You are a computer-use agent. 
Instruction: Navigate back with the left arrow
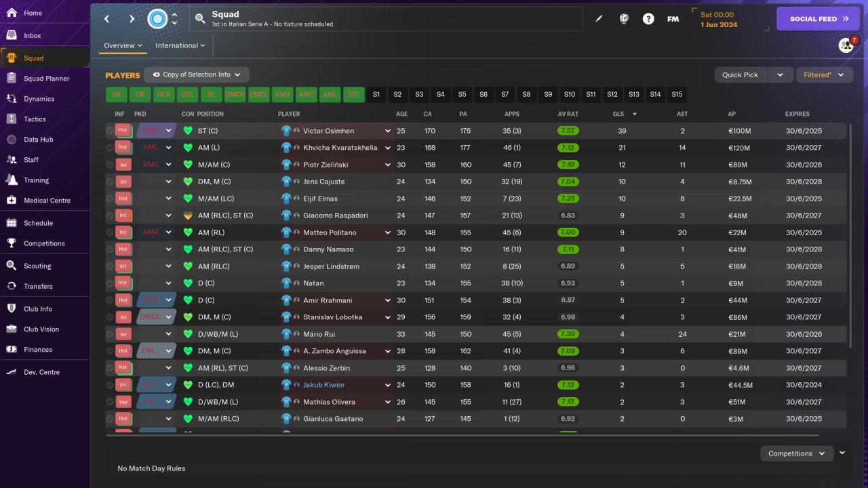point(107,19)
